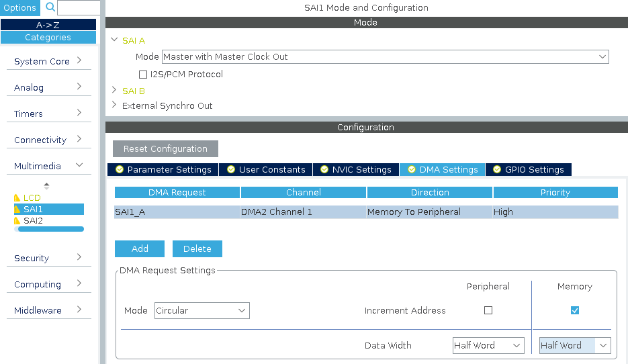Click the SAI2 warning icon
The height and width of the screenshot is (364, 628).
click(17, 221)
